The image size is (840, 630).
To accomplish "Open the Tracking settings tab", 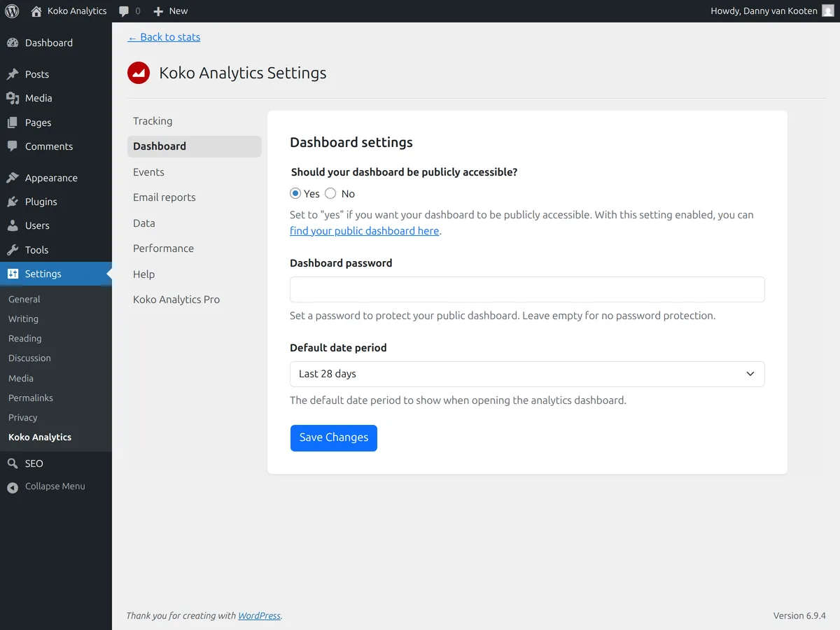I will (195, 121).
